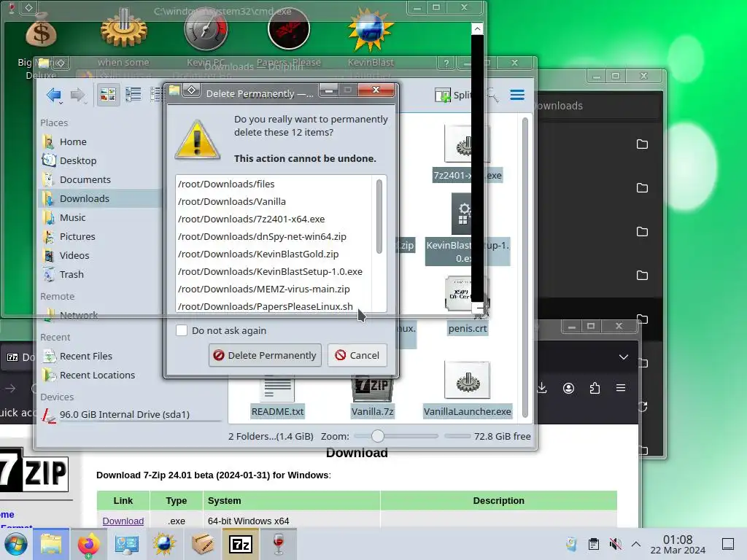This screenshot has height=560, width=747.
Task: Toggle the muted volume tray icon
Action: coord(615,544)
